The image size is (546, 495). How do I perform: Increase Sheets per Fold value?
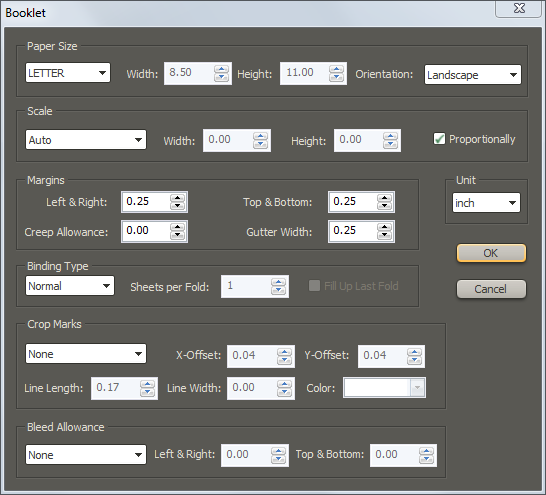coord(278,282)
